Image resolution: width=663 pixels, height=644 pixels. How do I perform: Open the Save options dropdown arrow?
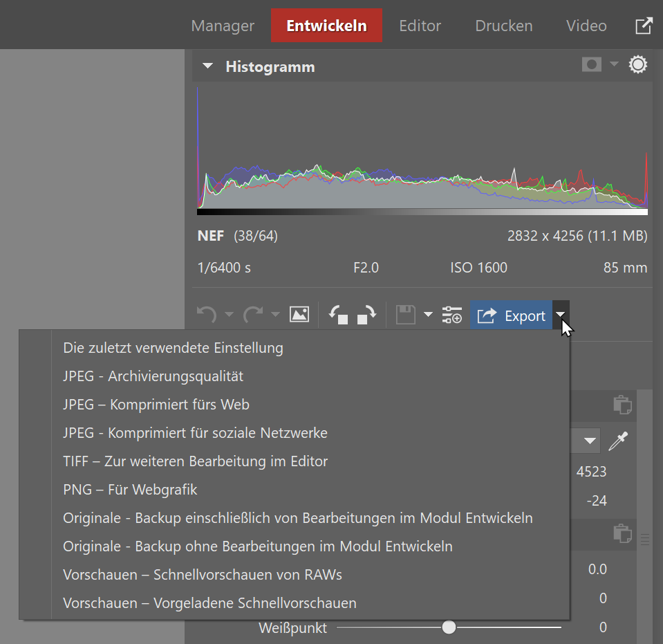click(x=428, y=314)
